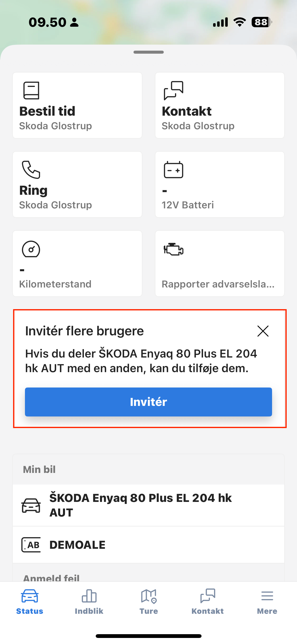Viewport: 297px width, 644px height.
Task: Go to the Ture tab
Action: pyautogui.click(x=149, y=601)
